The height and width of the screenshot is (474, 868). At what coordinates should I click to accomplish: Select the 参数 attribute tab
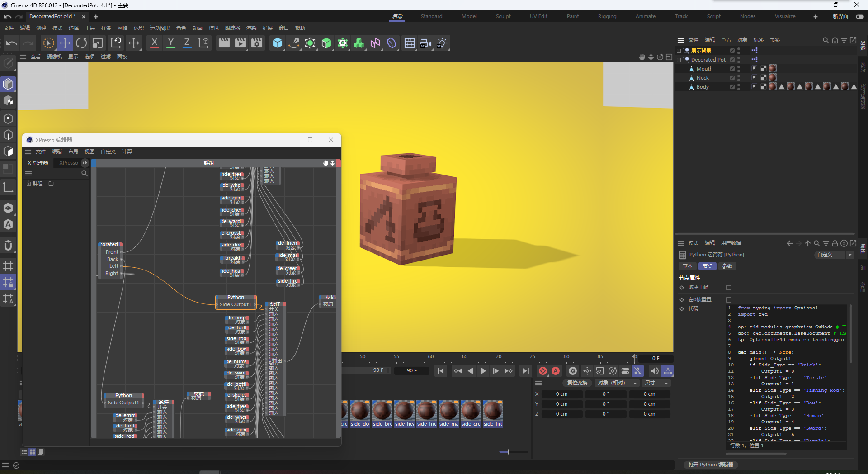click(x=727, y=266)
